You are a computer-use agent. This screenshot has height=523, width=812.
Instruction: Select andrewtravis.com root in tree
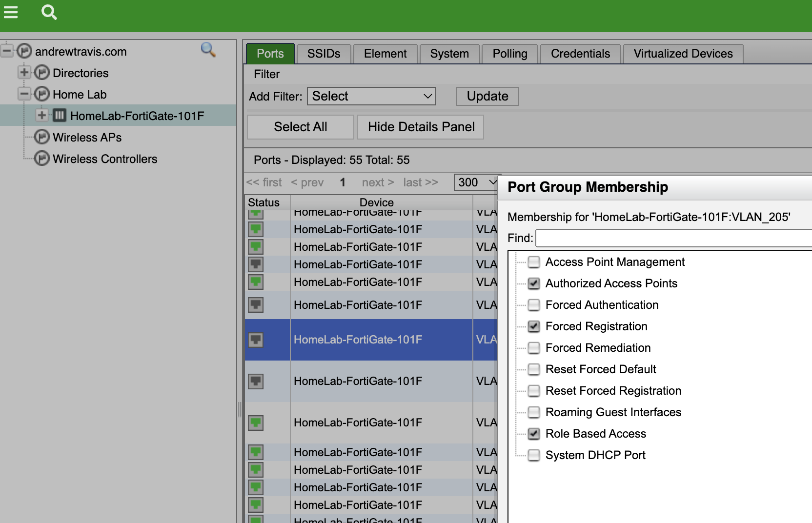pos(81,52)
